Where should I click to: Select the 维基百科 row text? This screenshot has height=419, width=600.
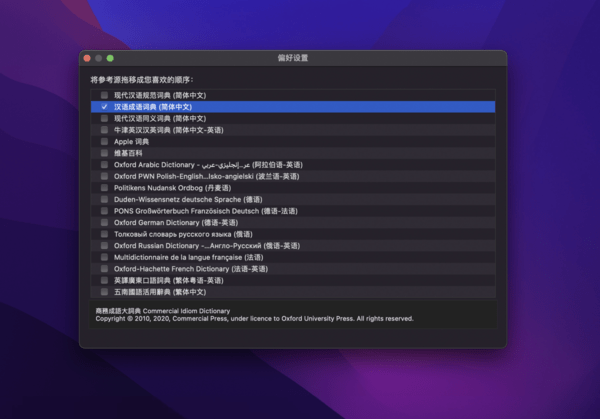[128, 153]
